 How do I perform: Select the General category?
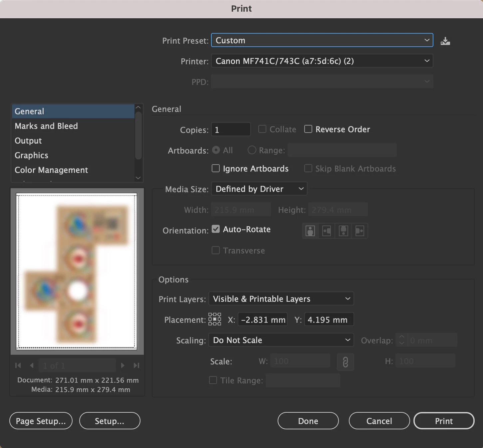pos(73,111)
